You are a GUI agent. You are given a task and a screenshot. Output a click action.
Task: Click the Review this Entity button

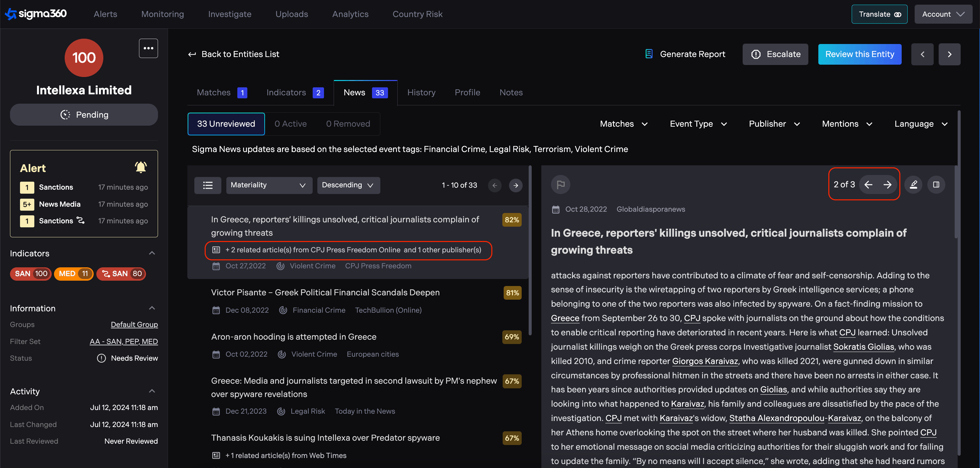pyautogui.click(x=859, y=54)
